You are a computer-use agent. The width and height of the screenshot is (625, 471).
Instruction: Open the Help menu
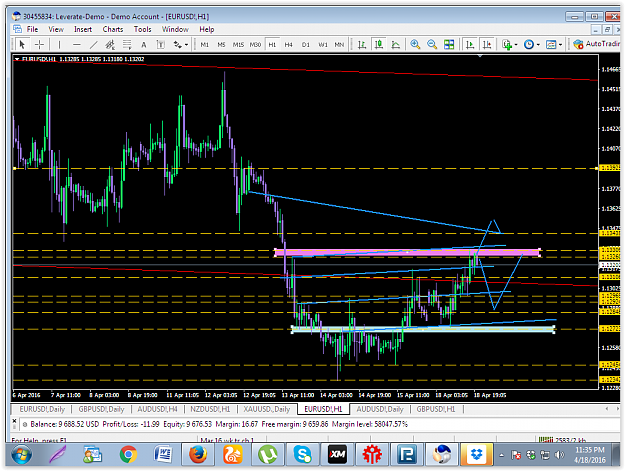(207, 29)
